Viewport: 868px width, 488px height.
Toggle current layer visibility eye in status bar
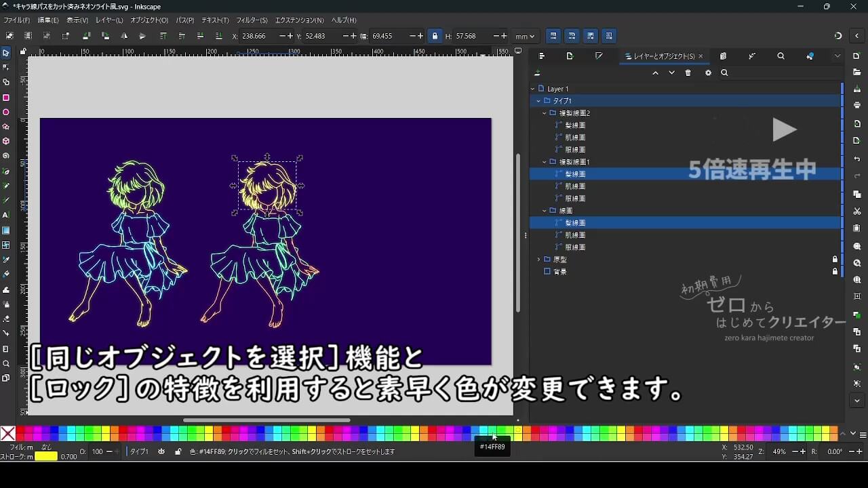pos(161,451)
